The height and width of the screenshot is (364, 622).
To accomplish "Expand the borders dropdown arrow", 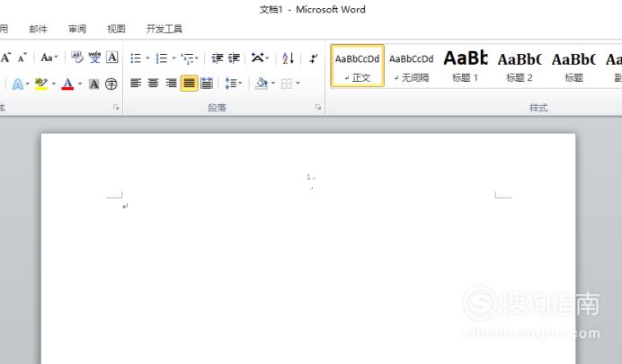I will (298, 84).
